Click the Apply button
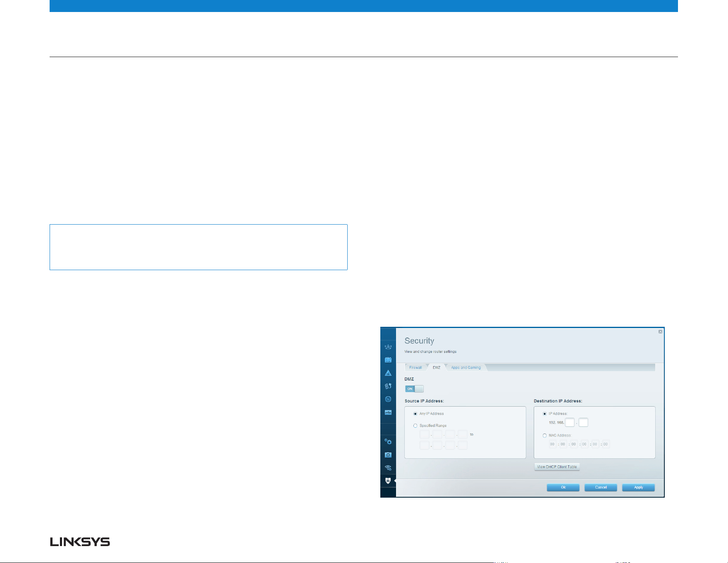The width and height of the screenshot is (728, 563). (x=638, y=487)
